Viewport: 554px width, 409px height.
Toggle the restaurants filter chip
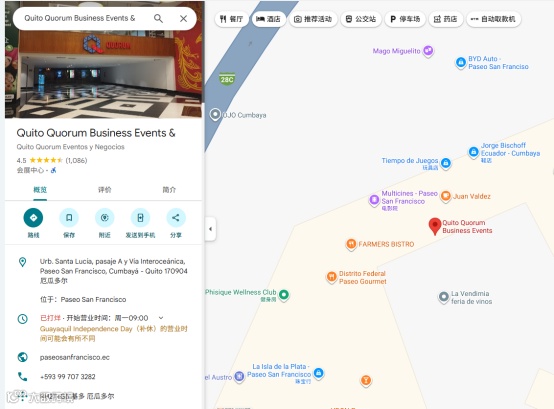(231, 19)
